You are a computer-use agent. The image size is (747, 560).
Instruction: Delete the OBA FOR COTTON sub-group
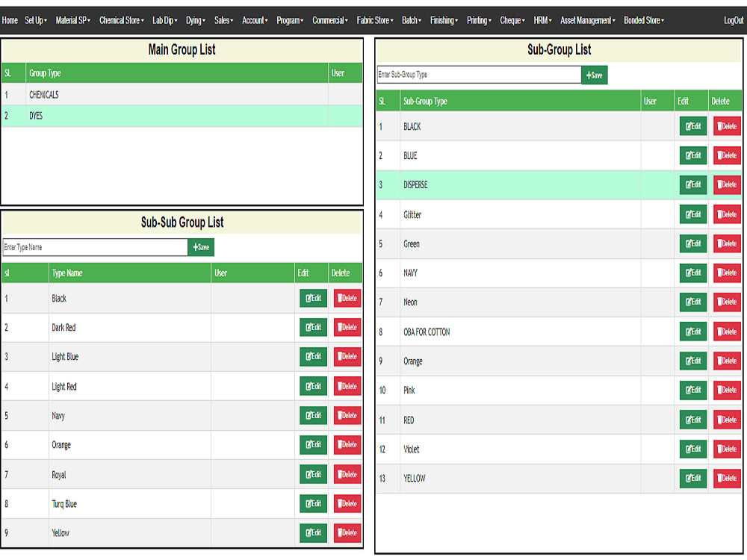[x=727, y=332]
